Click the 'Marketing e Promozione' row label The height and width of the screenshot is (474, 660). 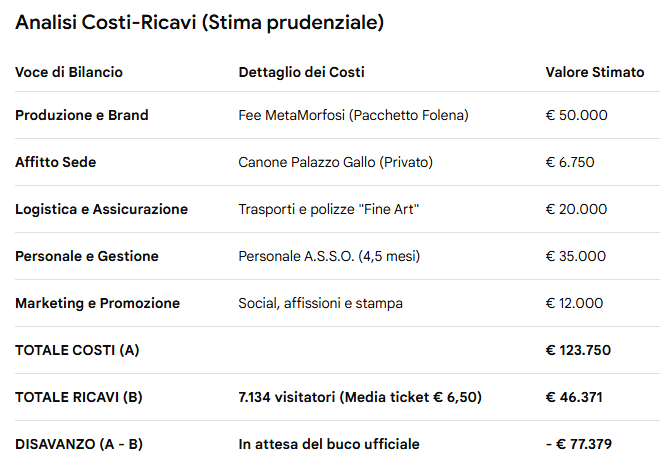coord(97,303)
